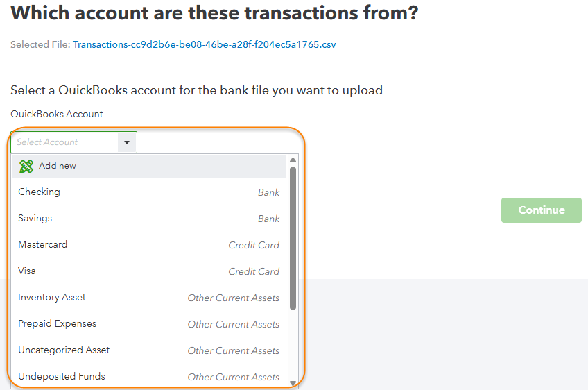The image size is (588, 390).
Task: Choose the Uncategorized Asset account
Action: click(64, 350)
